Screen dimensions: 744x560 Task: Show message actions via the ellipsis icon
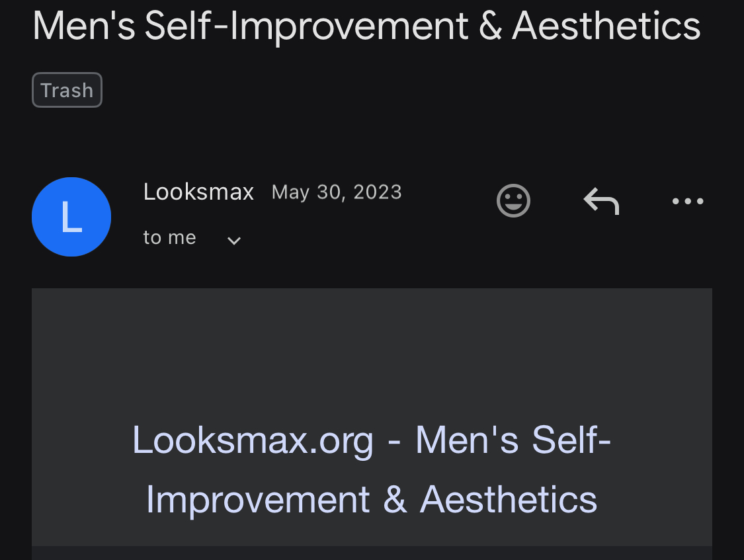click(688, 200)
